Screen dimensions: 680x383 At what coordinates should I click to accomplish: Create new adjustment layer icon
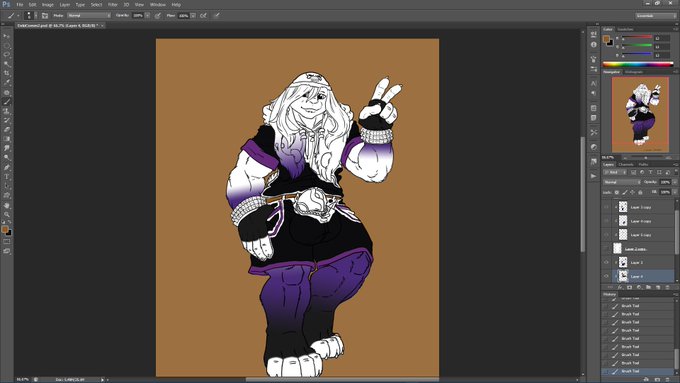coord(639,287)
